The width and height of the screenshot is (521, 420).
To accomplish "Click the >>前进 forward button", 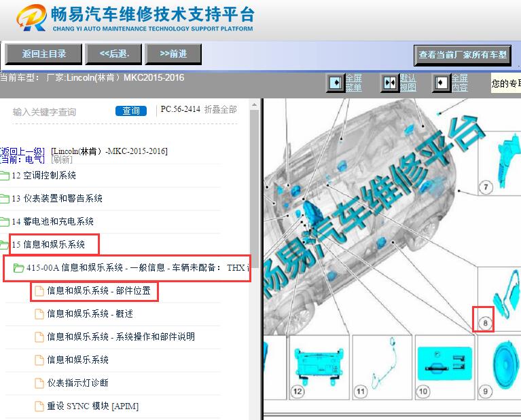I will (x=173, y=54).
